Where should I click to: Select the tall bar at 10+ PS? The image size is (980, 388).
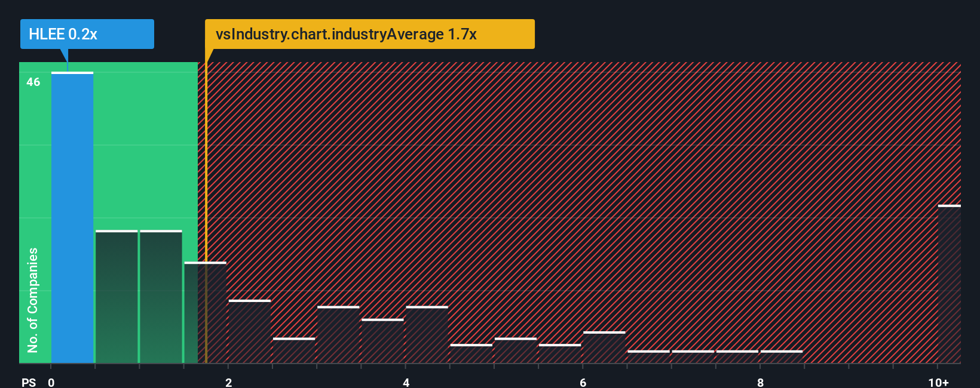[x=950, y=284]
